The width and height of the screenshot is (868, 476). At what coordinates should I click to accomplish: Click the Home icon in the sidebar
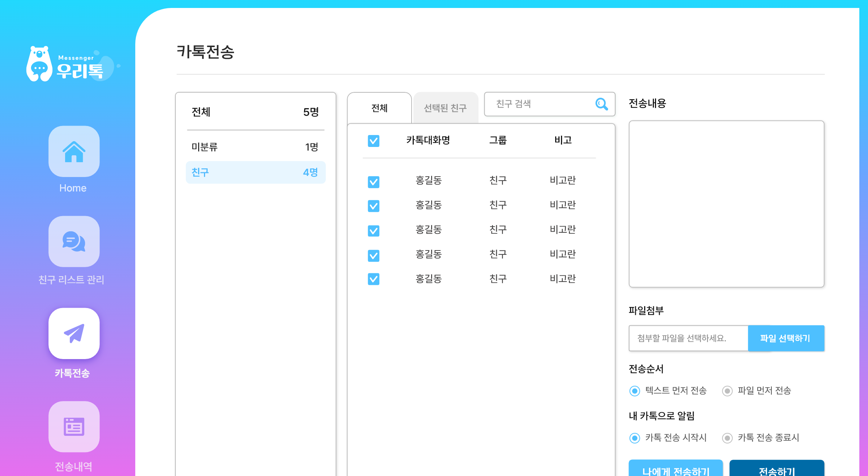74,152
